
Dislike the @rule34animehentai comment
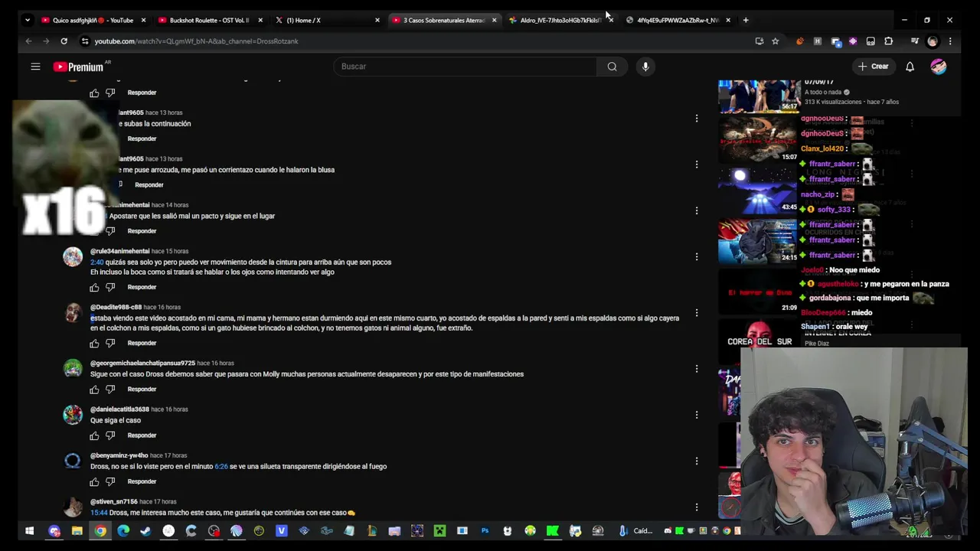110,288
